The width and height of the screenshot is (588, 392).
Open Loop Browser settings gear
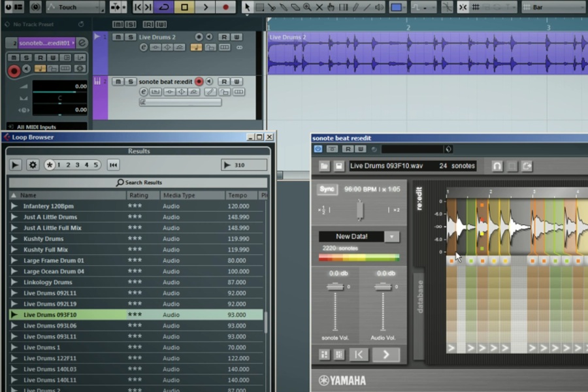coord(33,165)
